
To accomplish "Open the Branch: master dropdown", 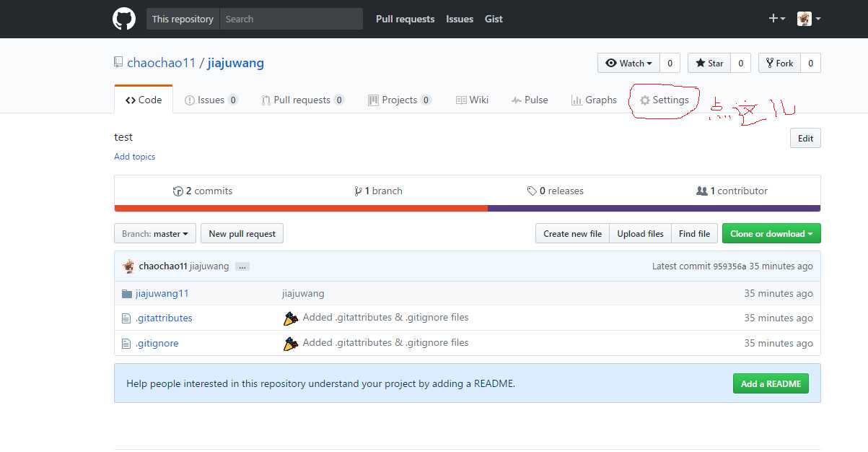I will (x=155, y=234).
